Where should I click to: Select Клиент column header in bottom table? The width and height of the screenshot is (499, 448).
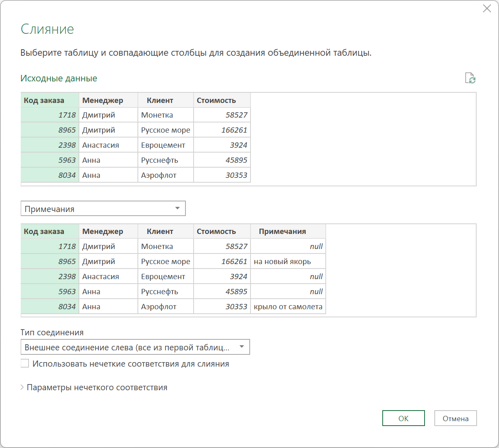[166, 231]
